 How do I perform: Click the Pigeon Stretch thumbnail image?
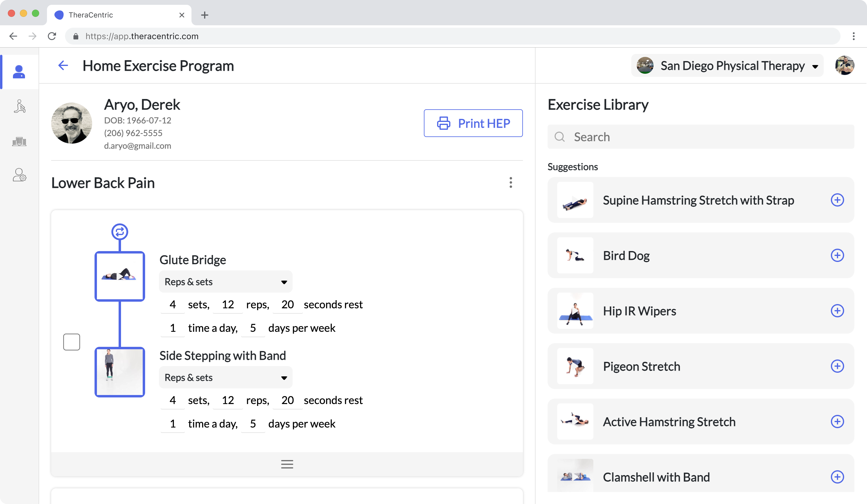click(x=575, y=366)
